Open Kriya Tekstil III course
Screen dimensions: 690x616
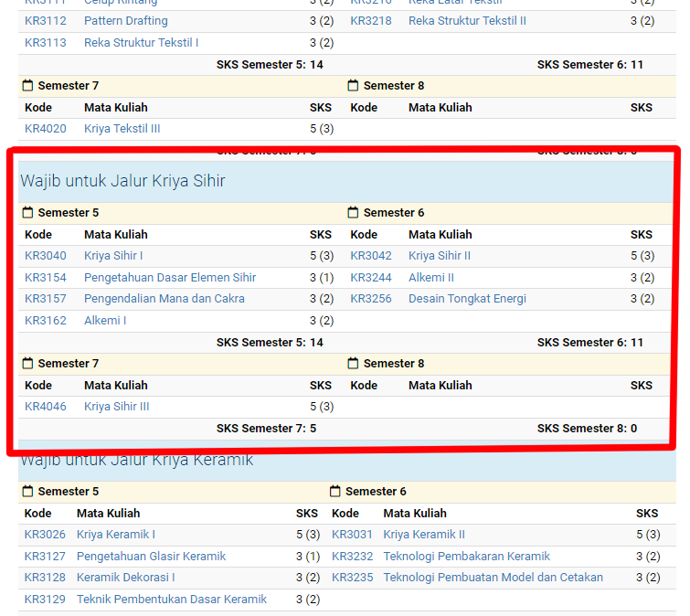pyautogui.click(x=122, y=129)
